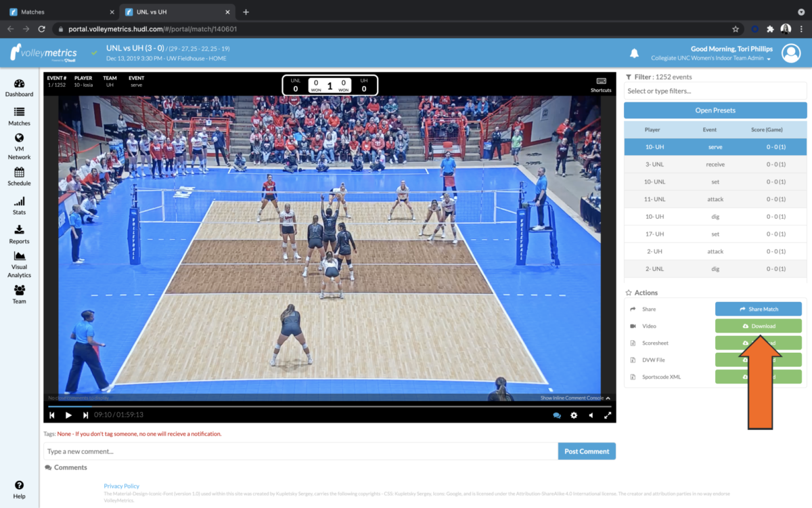The image size is (812, 508).
Task: View Stats via the sidebar icon
Action: (19, 205)
